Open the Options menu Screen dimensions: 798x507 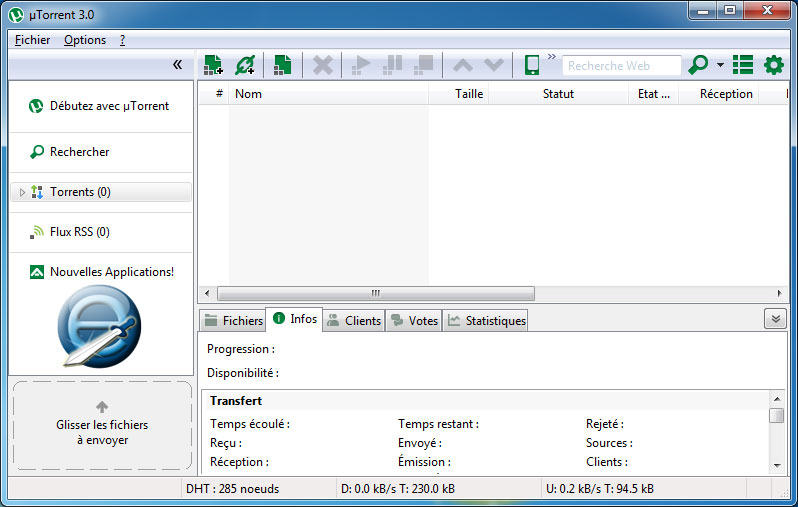(x=85, y=40)
